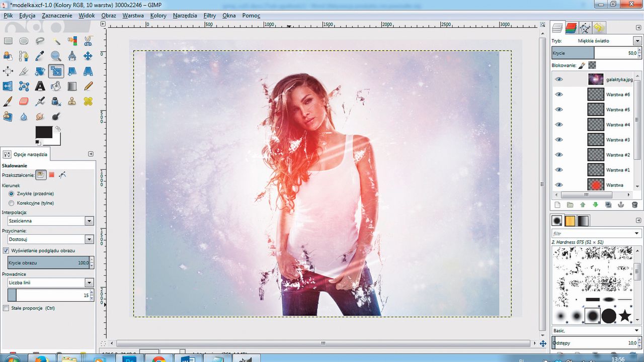
Task: Activate the Paths tool
Action: 24,56
